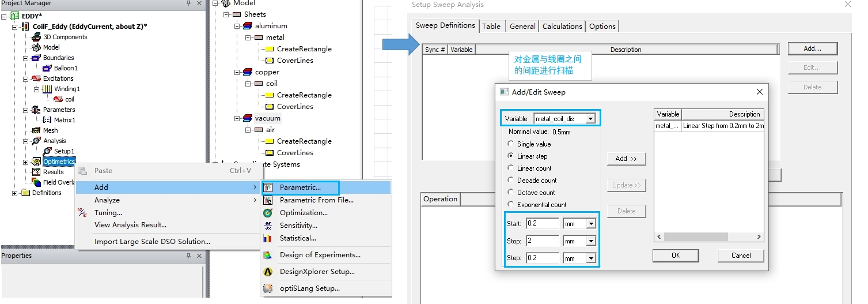Click the Statistical icon in submenu
This screenshot has height=304, width=868.
[268, 238]
